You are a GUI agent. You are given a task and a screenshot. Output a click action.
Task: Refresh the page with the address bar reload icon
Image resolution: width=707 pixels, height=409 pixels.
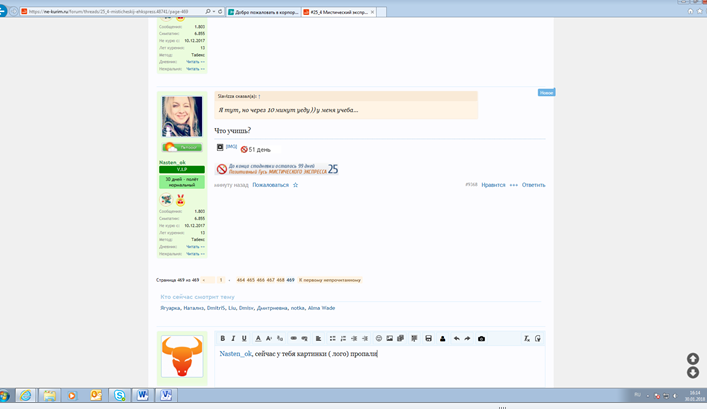tap(220, 11)
